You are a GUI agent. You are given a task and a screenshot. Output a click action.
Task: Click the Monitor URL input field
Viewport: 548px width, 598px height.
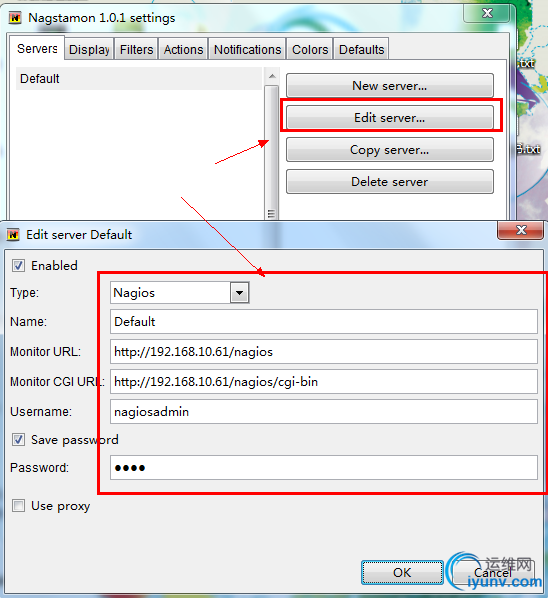324,351
